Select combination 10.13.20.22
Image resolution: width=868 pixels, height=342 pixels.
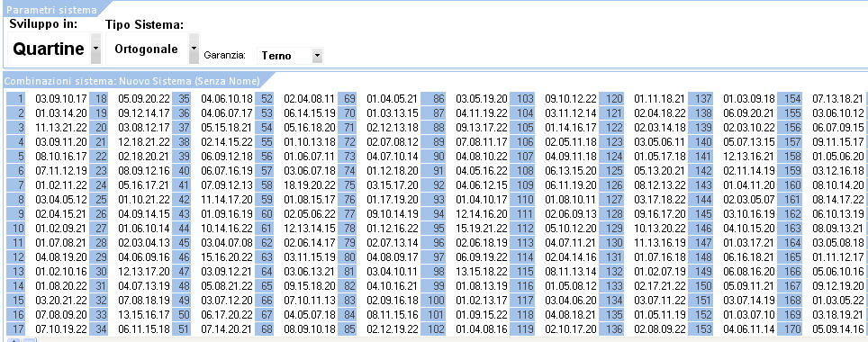pyautogui.click(x=660, y=229)
